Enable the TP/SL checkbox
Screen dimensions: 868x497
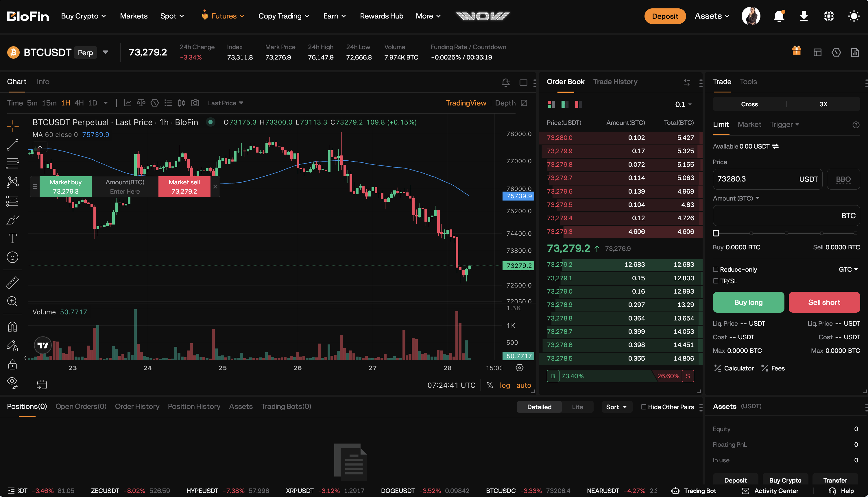click(x=715, y=281)
